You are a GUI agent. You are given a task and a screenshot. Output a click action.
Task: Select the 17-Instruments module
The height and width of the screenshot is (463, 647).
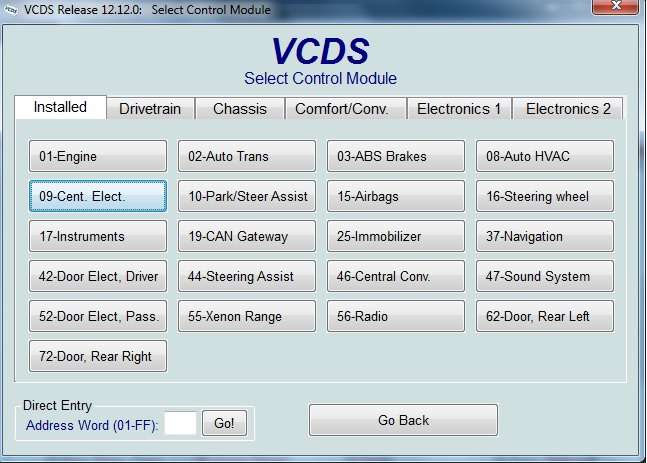(x=98, y=236)
